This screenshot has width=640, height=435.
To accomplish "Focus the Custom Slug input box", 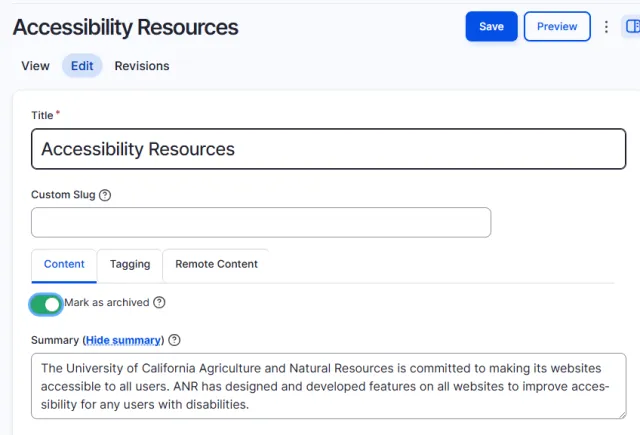I will (261, 222).
